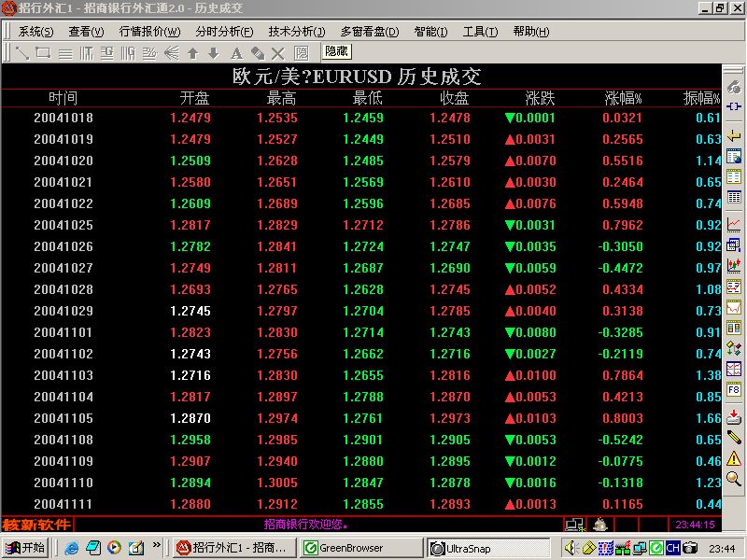Insert a down arrow marker

coord(214,53)
